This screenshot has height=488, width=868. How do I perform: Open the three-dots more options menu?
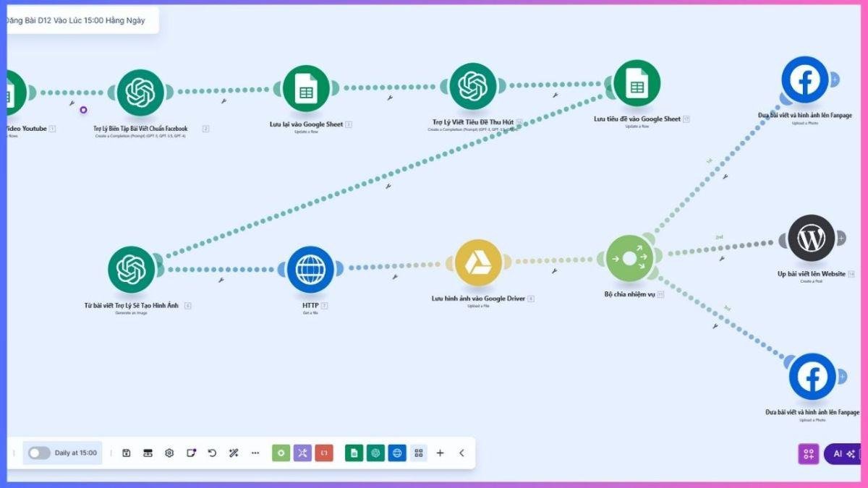[255, 453]
